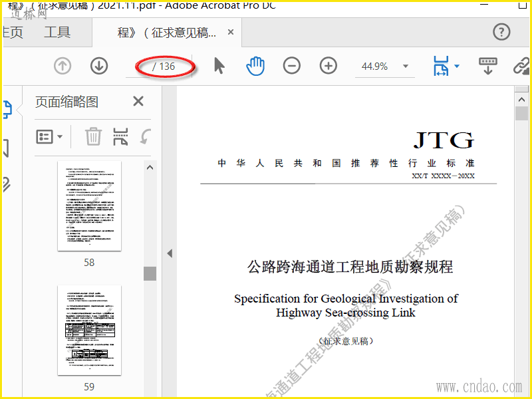Expand thumbnail options dropdown arrow
532x399 pixels.
coord(60,137)
